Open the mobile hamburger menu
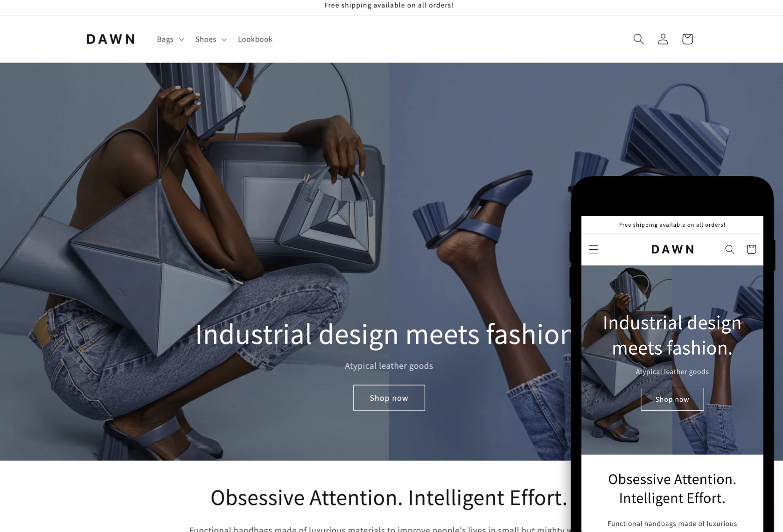This screenshot has width=783, height=532. click(594, 249)
